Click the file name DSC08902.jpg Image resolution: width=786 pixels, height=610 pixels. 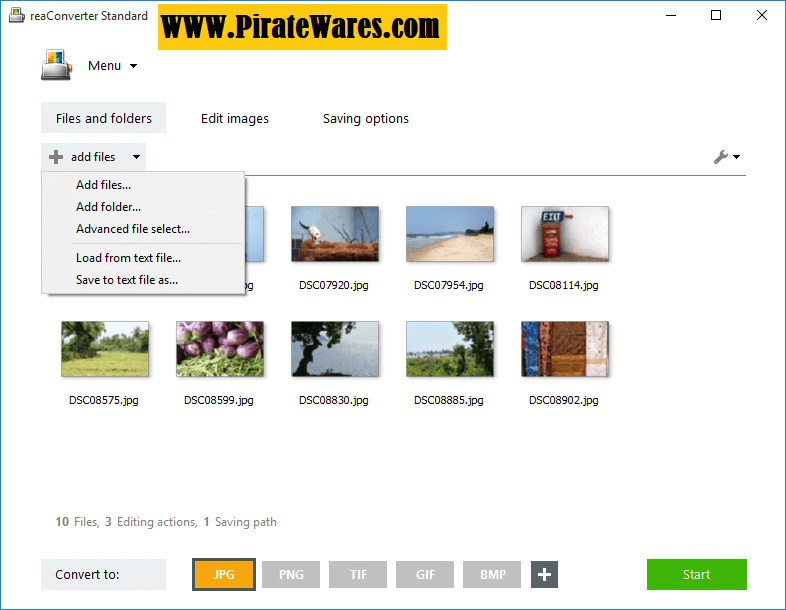click(x=564, y=400)
